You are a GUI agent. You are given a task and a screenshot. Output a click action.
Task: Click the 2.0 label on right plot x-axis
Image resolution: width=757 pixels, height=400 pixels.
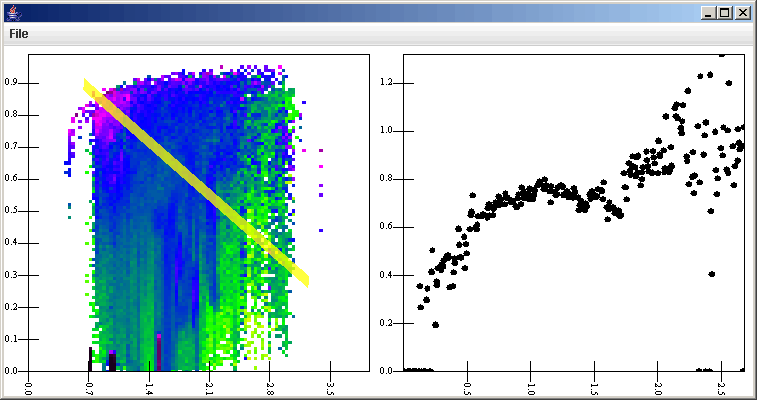pyautogui.click(x=659, y=388)
